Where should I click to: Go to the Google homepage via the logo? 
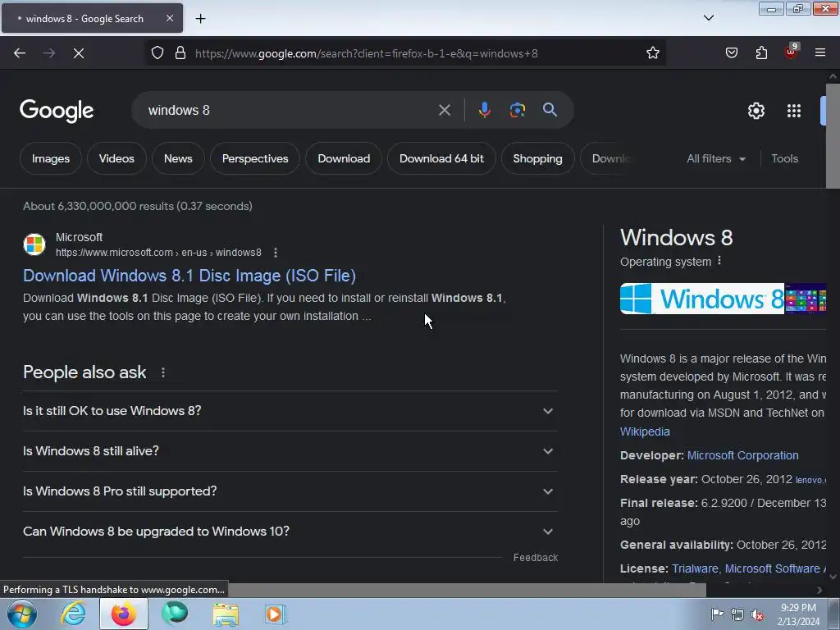[57, 111]
